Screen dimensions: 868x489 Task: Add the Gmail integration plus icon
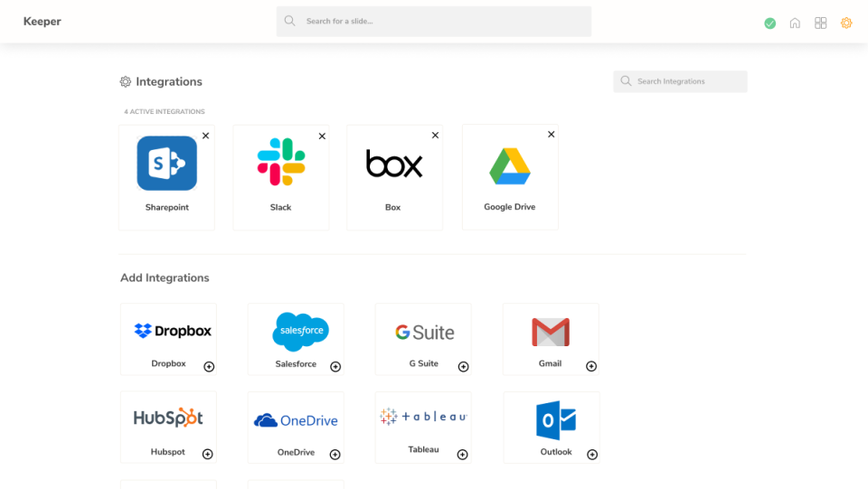(591, 366)
